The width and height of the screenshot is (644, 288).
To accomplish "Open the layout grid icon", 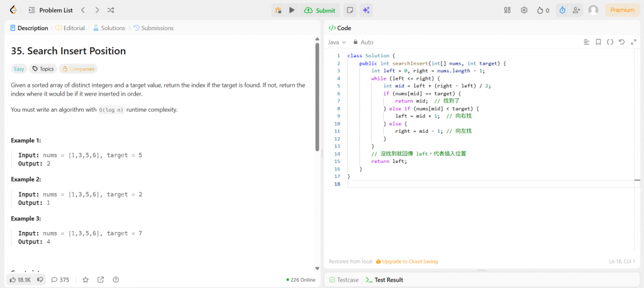I will [x=508, y=10].
